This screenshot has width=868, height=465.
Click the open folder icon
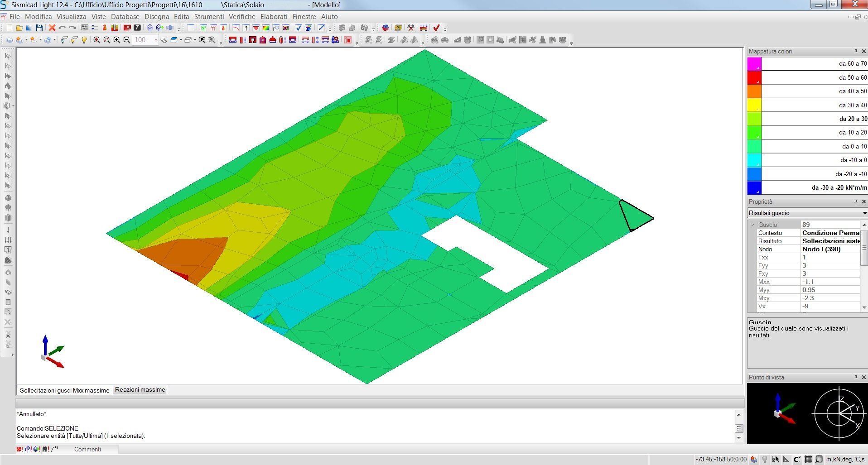(19, 28)
